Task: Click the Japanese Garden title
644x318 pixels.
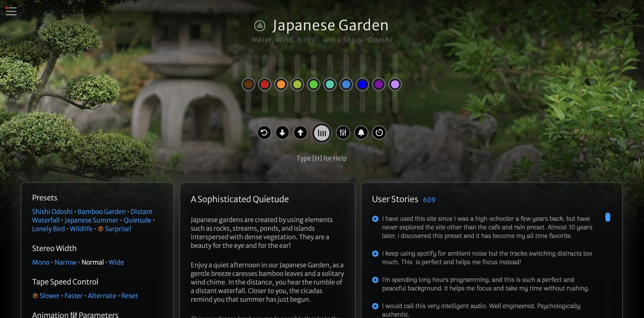Action: 330,25
